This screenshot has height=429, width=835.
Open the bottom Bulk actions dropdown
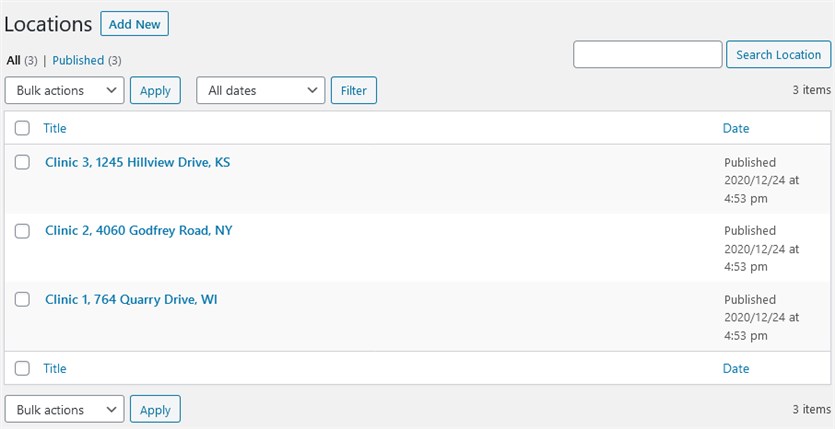click(64, 409)
